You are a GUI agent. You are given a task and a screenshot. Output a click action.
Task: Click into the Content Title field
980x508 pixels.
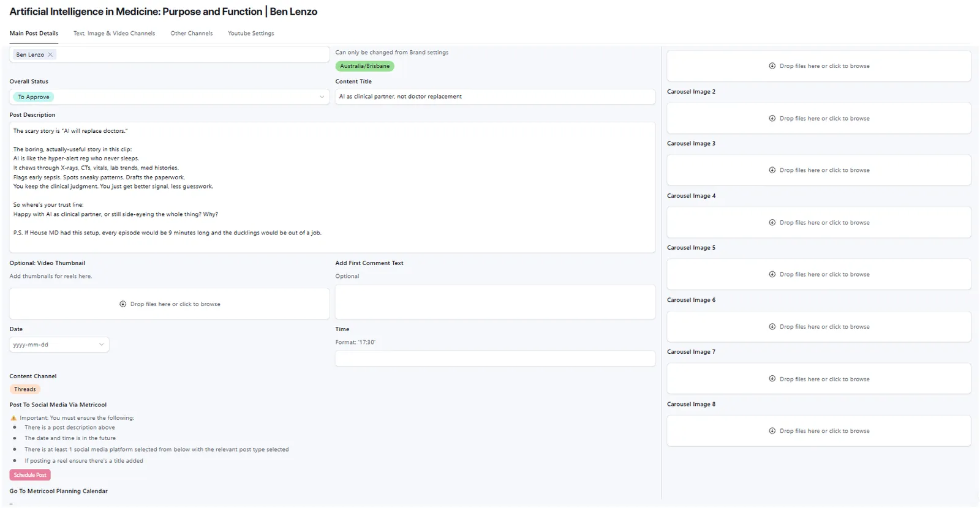pos(495,97)
